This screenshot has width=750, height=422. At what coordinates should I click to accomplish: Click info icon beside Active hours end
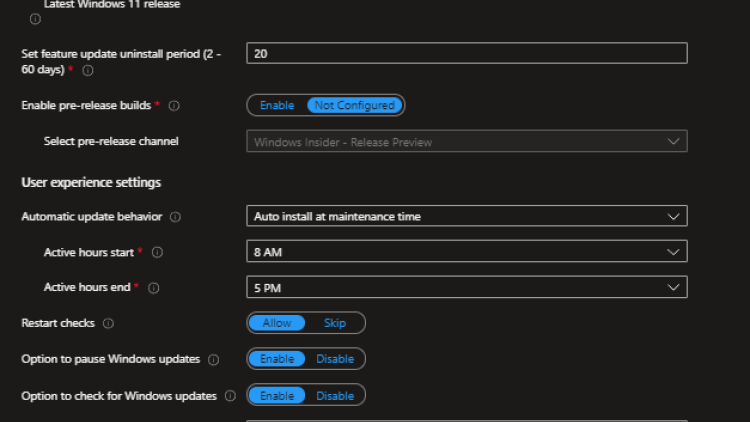point(153,288)
